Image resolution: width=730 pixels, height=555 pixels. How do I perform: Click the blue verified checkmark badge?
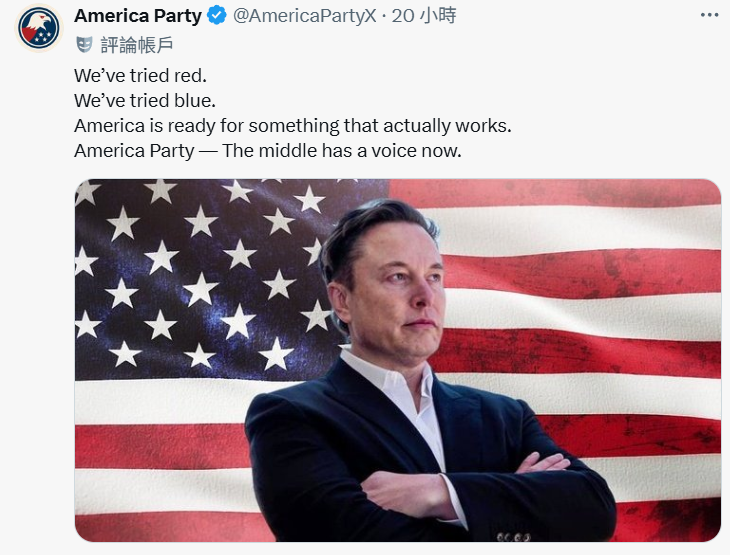(216, 16)
